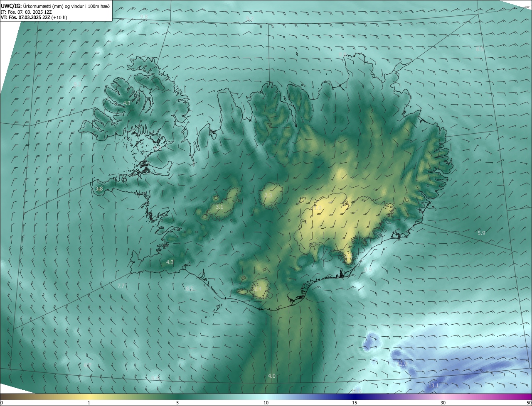The image size is (532, 406).
Task: Click the 50 tick on the color scale
Action: (x=529, y=403)
